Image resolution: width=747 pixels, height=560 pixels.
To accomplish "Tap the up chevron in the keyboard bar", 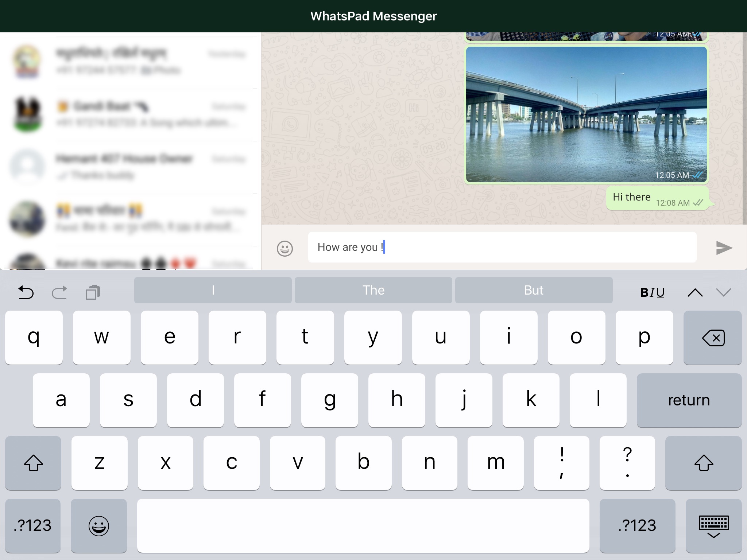I will tap(695, 292).
